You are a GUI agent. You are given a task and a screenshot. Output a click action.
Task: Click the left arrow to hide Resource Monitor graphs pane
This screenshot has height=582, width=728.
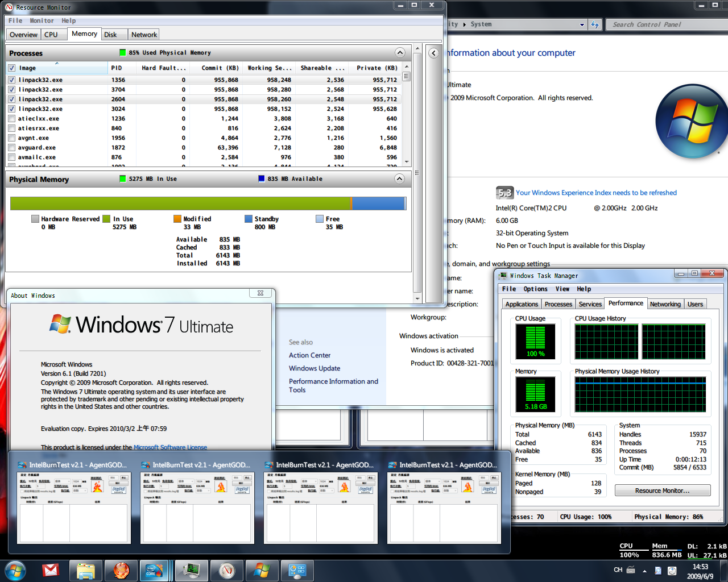[433, 53]
